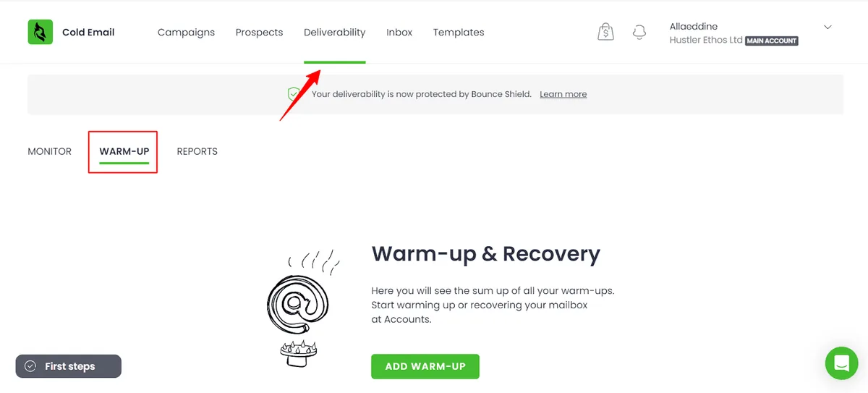The image size is (868, 393).
Task: Open the billing money bag icon
Action: click(x=606, y=32)
